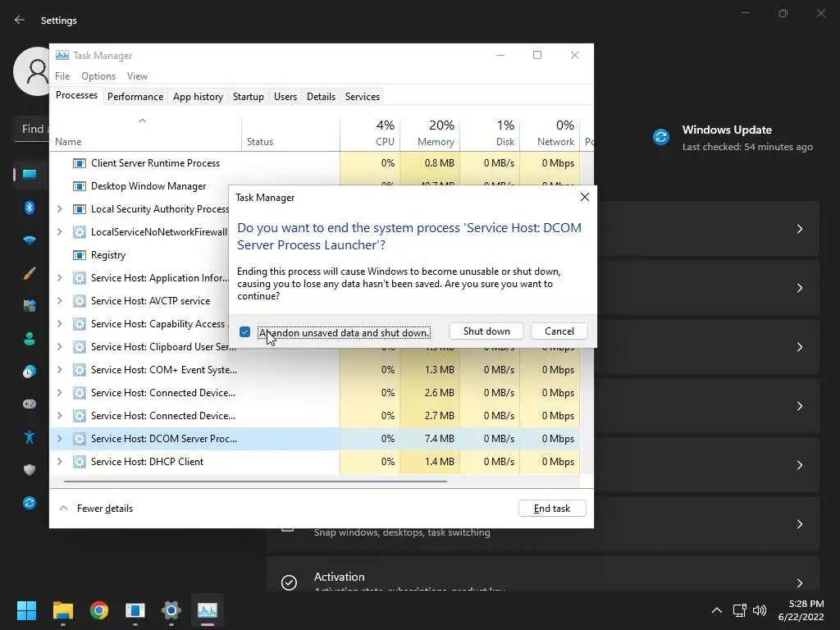This screenshot has width=840, height=630.
Task: Collapse with Fewer details
Action: pos(96,509)
